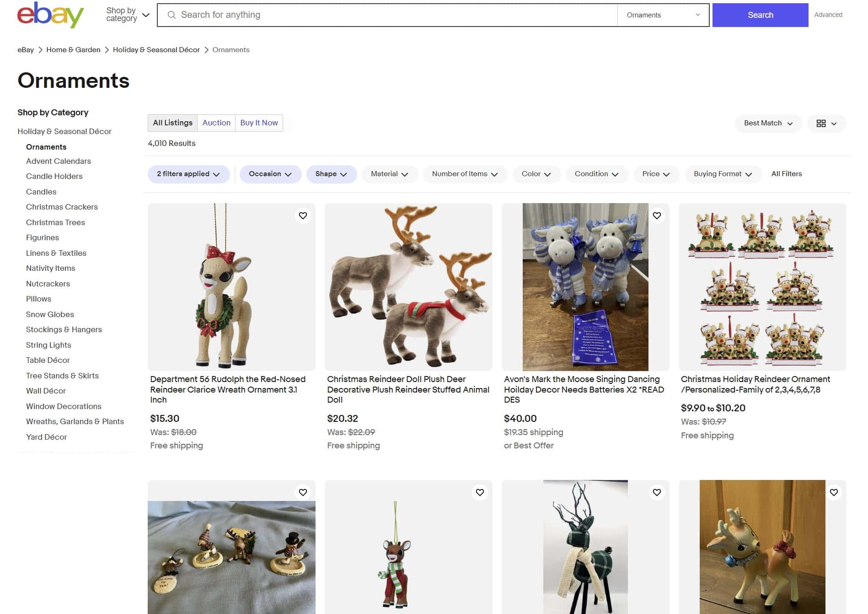Open the Figurines category
Image resolution: width=868 pixels, height=614 pixels.
[43, 238]
